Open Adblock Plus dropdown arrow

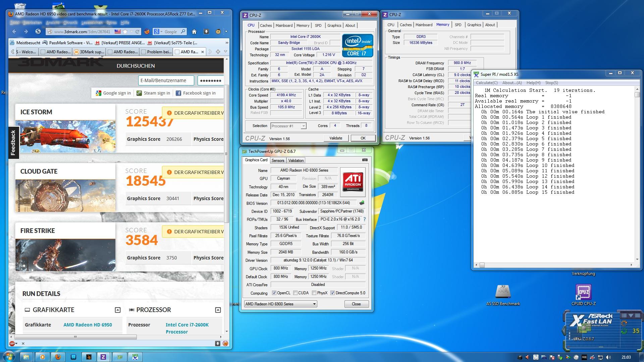point(16,343)
